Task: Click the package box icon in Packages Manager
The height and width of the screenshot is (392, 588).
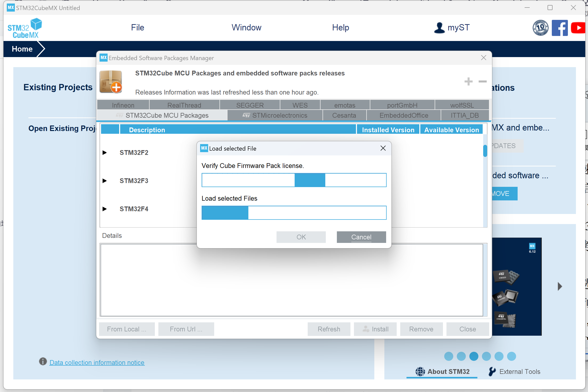Action: tap(111, 82)
